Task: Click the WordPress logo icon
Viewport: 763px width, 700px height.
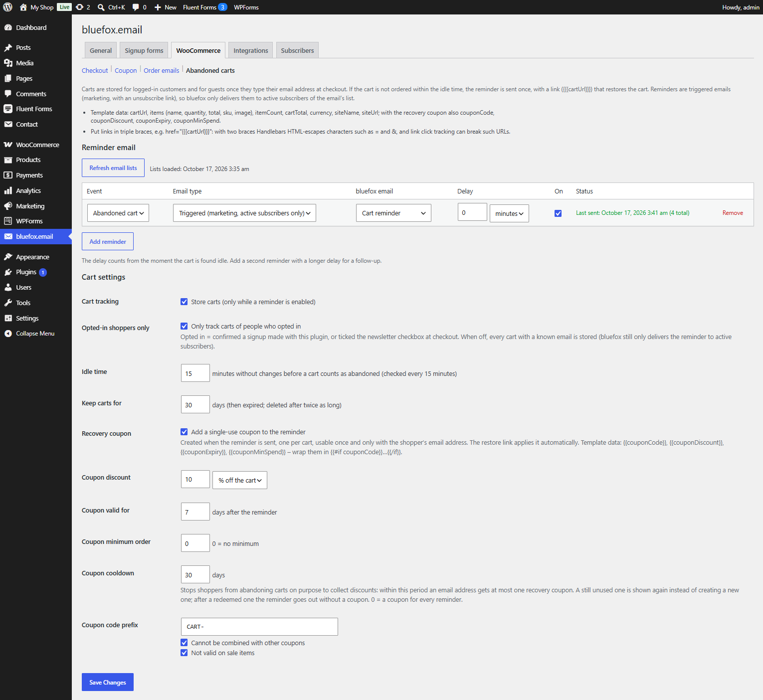Action: [7, 7]
